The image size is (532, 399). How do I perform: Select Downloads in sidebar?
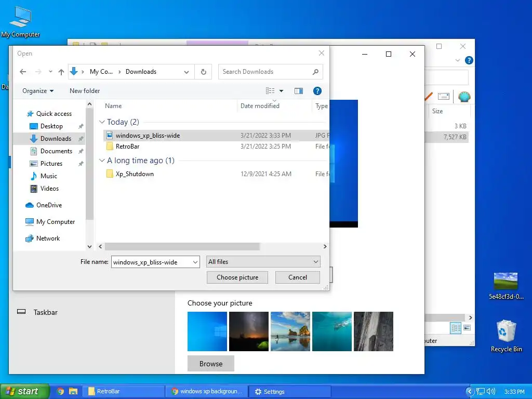(x=50, y=138)
